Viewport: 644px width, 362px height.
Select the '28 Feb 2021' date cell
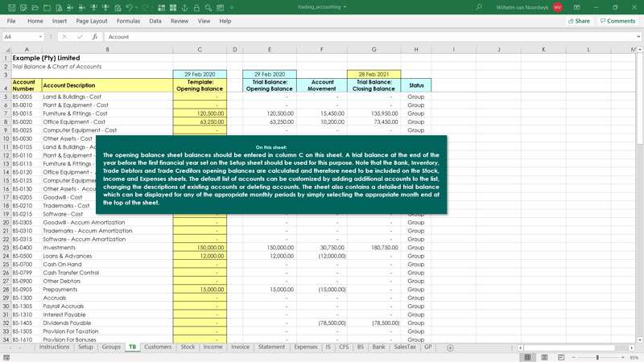[374, 74]
